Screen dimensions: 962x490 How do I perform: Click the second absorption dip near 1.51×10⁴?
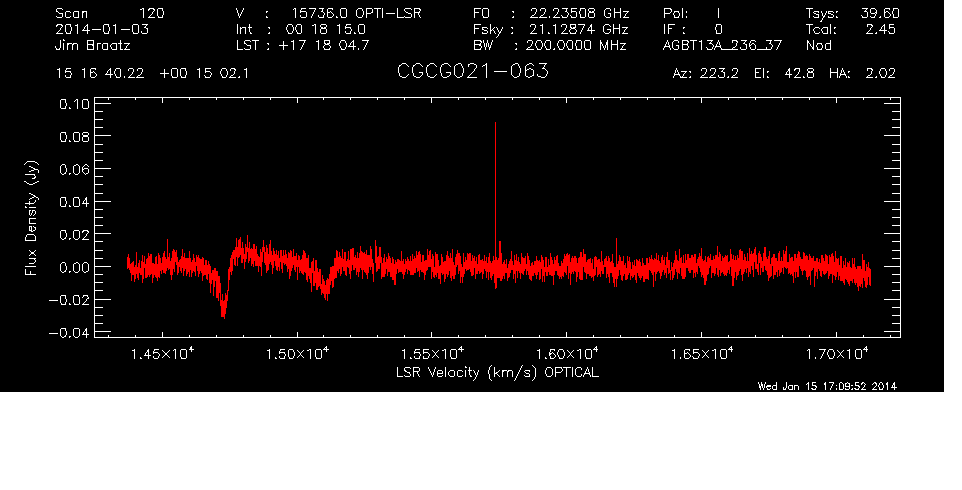pyautogui.click(x=326, y=296)
